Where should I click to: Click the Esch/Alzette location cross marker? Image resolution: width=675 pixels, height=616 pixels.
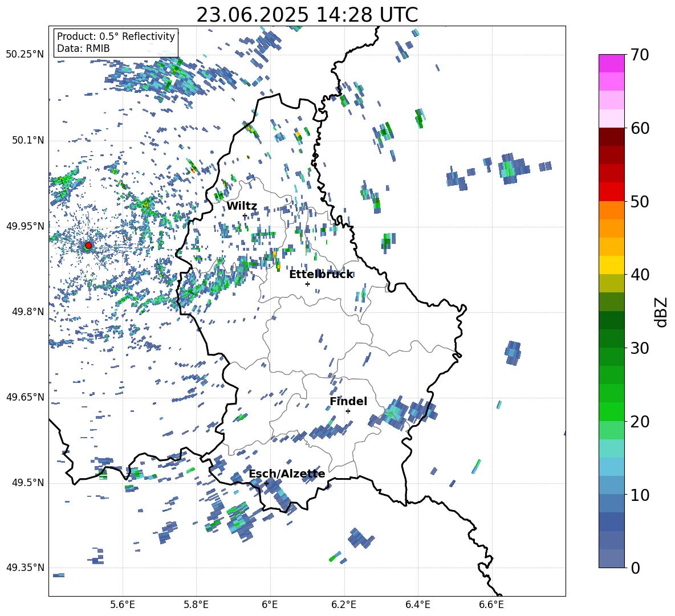tap(266, 483)
